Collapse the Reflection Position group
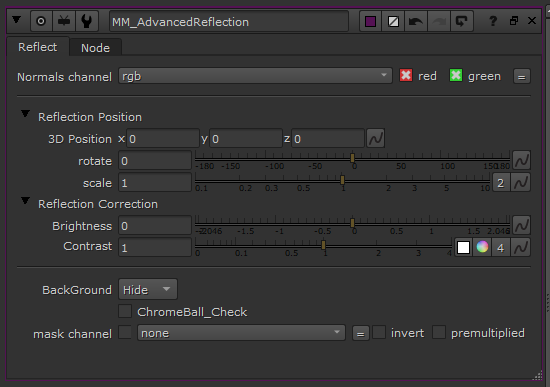The image size is (550, 387). click(25, 114)
